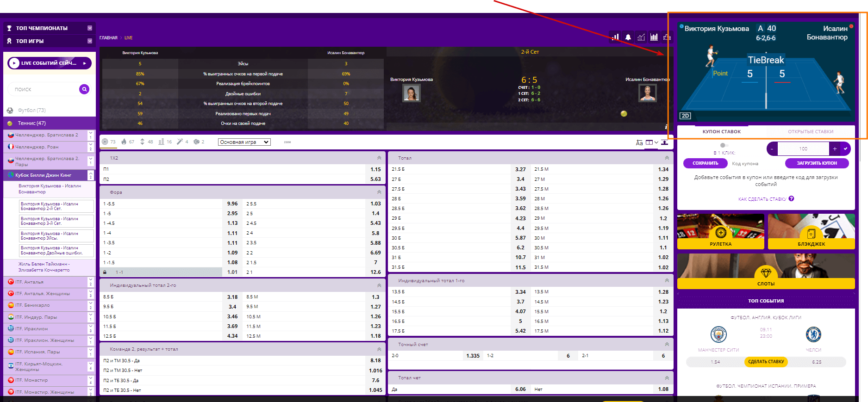Collapse the Тотал market section
The width and height of the screenshot is (868, 402).
click(x=667, y=158)
